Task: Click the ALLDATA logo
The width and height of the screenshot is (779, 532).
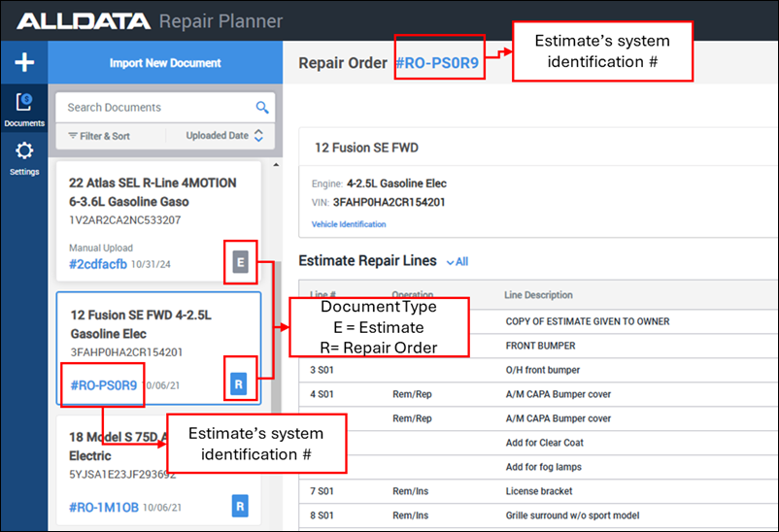Action: click(x=84, y=21)
